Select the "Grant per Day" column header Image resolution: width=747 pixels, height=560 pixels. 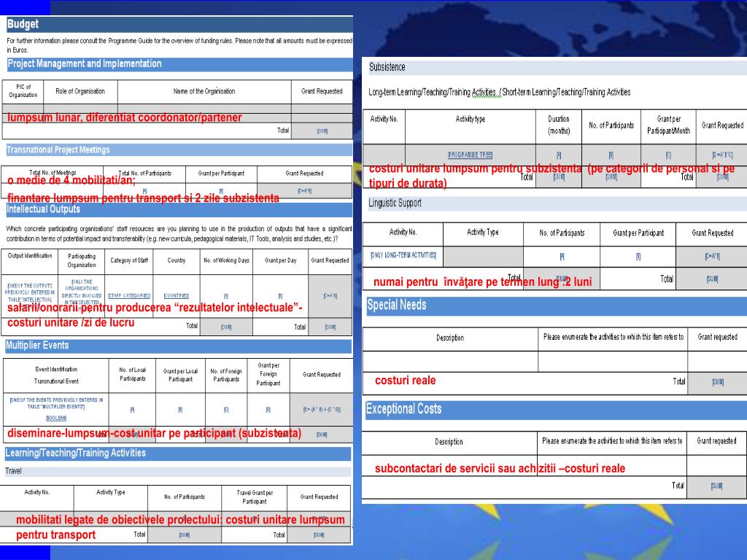coord(281,260)
